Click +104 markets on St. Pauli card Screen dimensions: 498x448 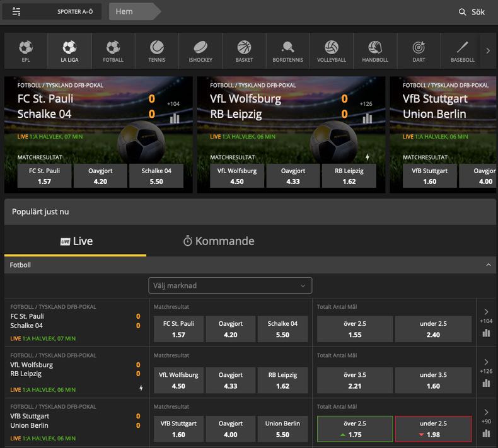173,104
